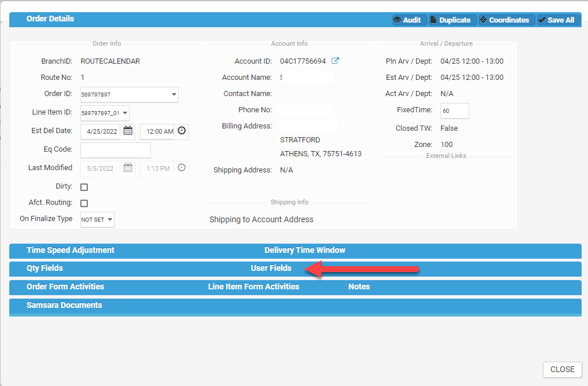Expand the Qty Fields section
This screenshot has width=588, height=386.
(45, 268)
